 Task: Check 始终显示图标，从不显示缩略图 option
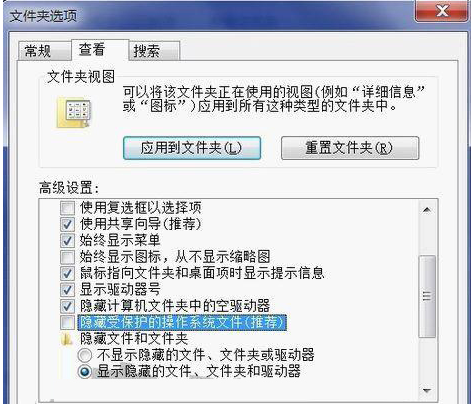tap(67, 257)
